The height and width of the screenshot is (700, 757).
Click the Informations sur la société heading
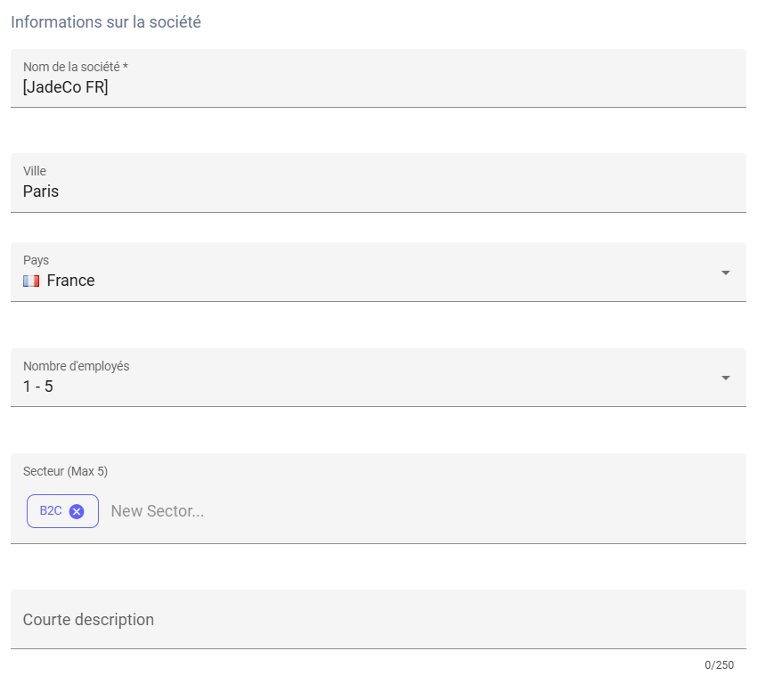coord(106,22)
